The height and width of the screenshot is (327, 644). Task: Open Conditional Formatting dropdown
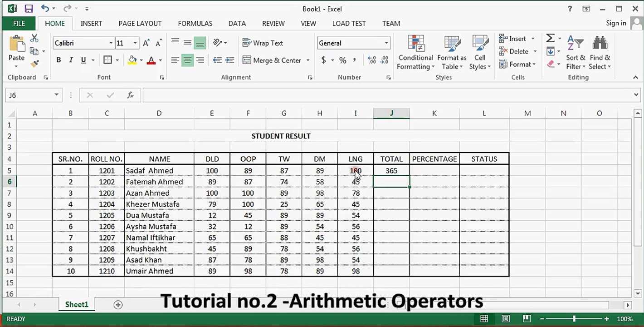tap(416, 52)
